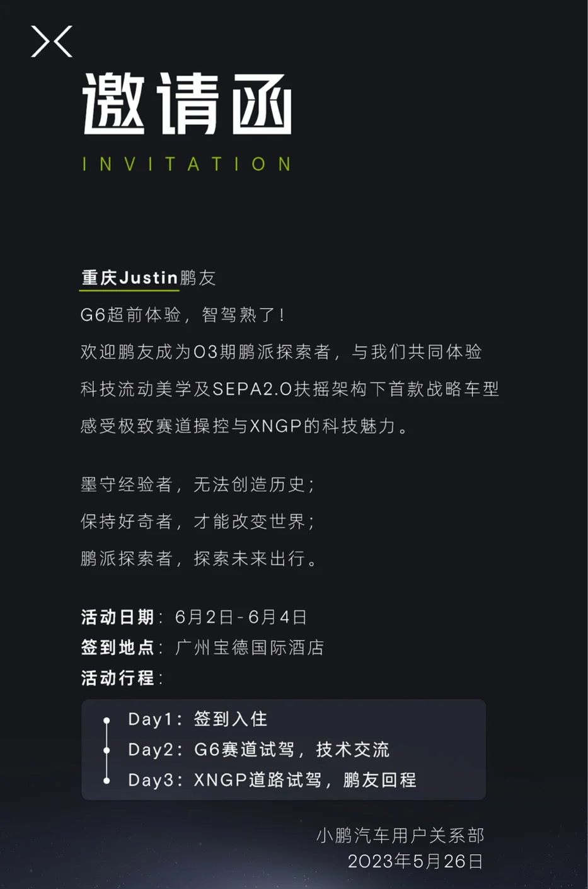The width and height of the screenshot is (588, 889).
Task: Click the 保持好奇者 slogan line
Action: pos(197,521)
